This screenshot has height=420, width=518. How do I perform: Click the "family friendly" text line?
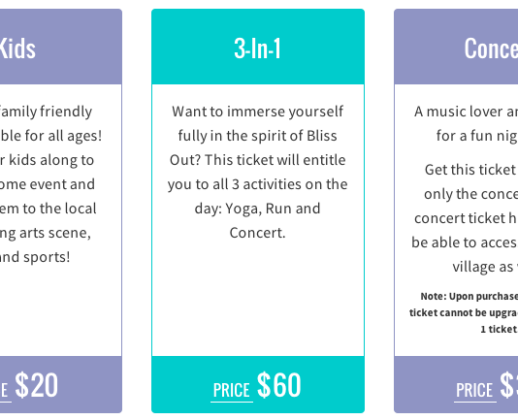pos(46,112)
